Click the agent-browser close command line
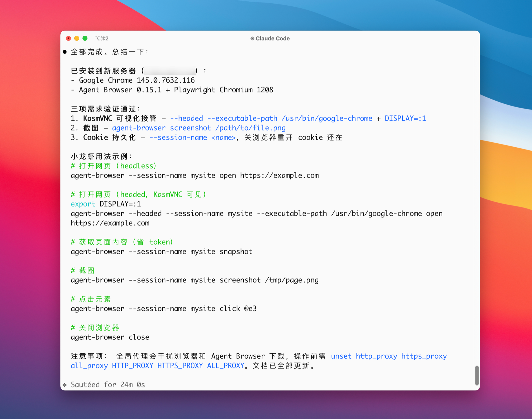Image resolution: width=532 pixels, height=419 pixels. pos(110,337)
